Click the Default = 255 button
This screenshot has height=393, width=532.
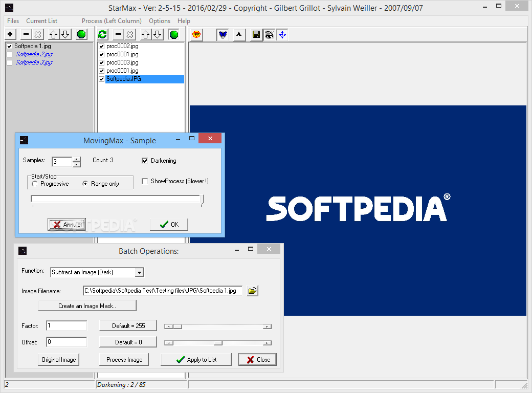[x=128, y=326]
